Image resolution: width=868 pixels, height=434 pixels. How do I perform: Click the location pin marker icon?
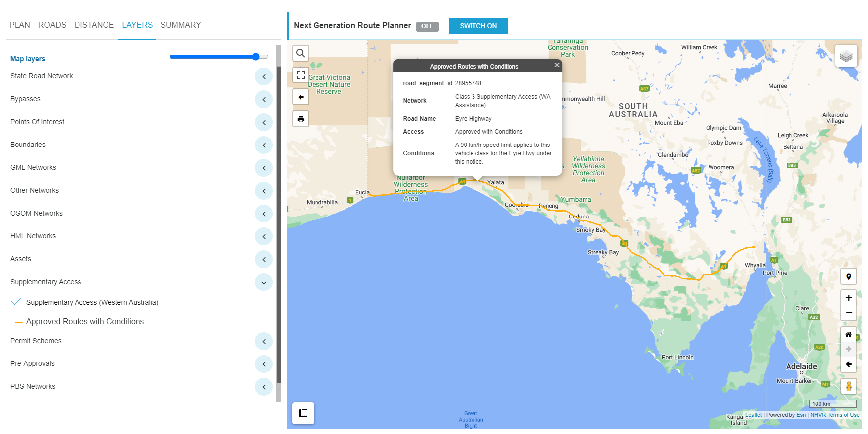[848, 277]
